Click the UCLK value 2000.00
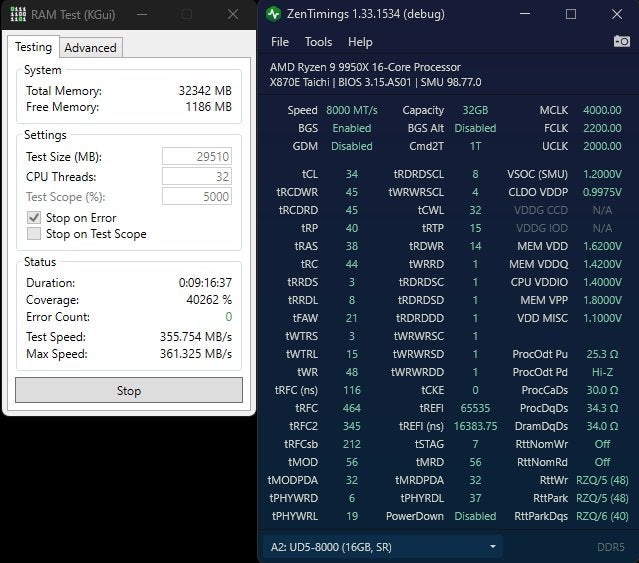This screenshot has height=563, width=639. 602,146
